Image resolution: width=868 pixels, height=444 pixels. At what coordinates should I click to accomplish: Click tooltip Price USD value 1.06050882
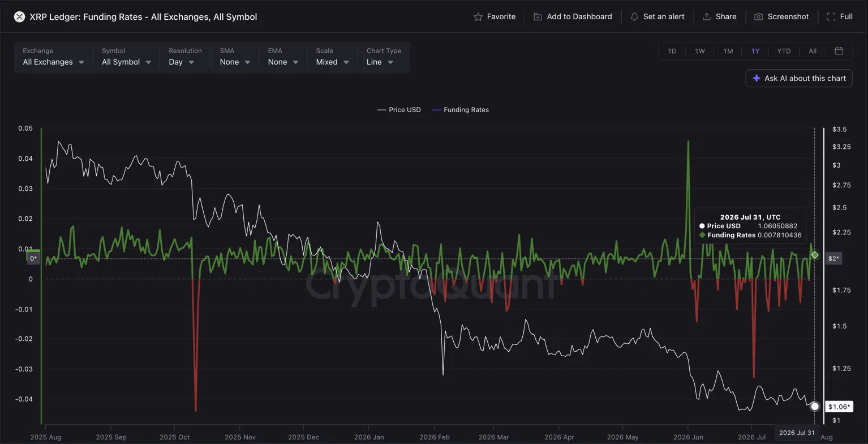click(777, 226)
